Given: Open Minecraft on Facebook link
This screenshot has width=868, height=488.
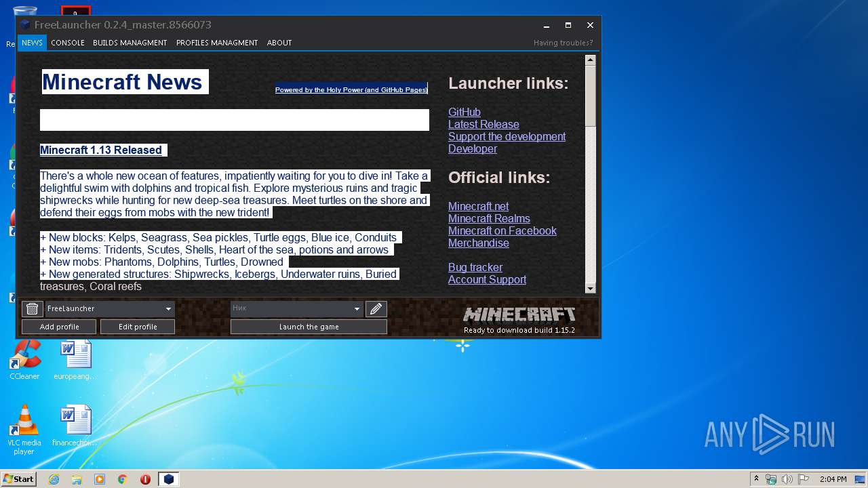Looking at the screenshot, I should pos(502,231).
